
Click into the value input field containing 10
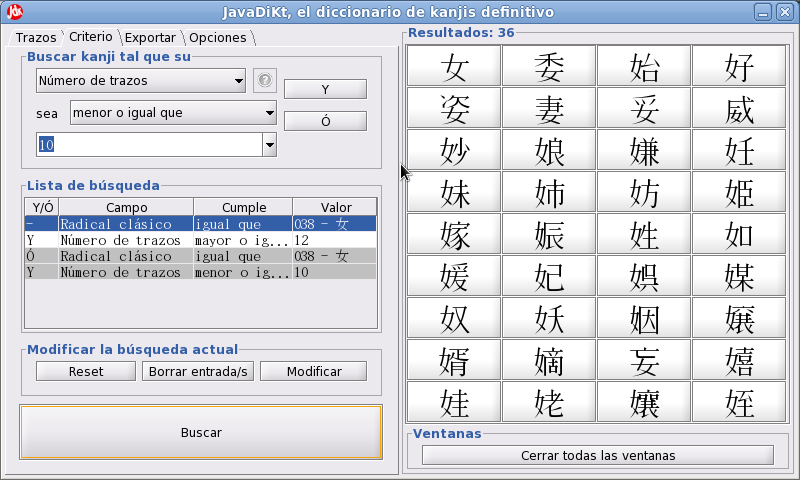coord(149,145)
